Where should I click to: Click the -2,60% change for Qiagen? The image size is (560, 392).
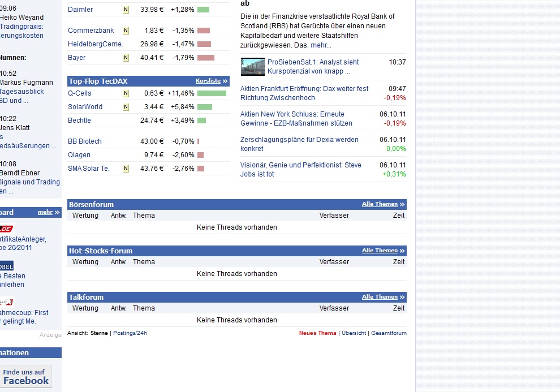[183, 155]
